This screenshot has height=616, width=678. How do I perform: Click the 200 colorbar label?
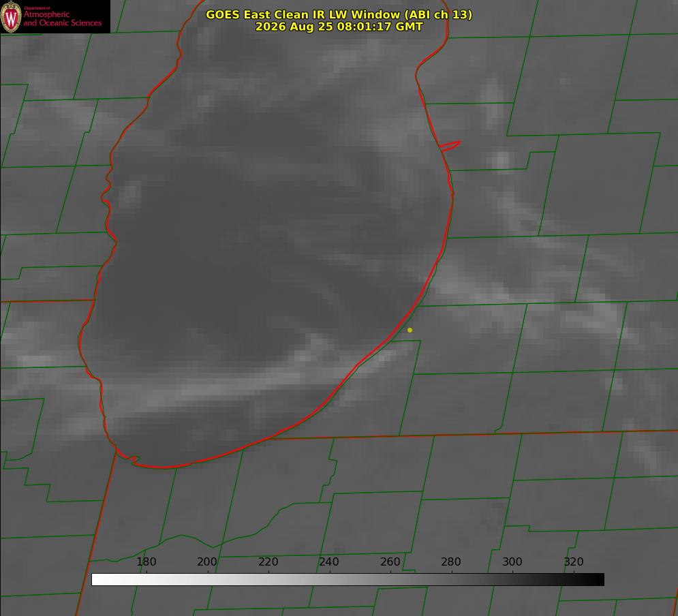(x=207, y=561)
